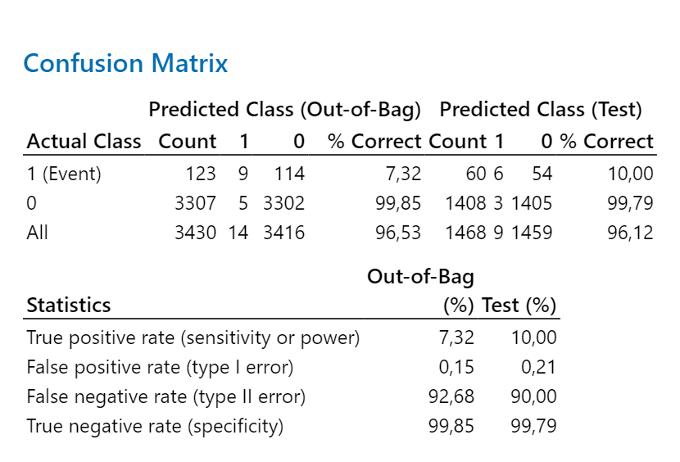Viewport: 680px width, 462px height.
Task: Click the Test % Correct value 10,00 in matrix
Action: pos(630,174)
